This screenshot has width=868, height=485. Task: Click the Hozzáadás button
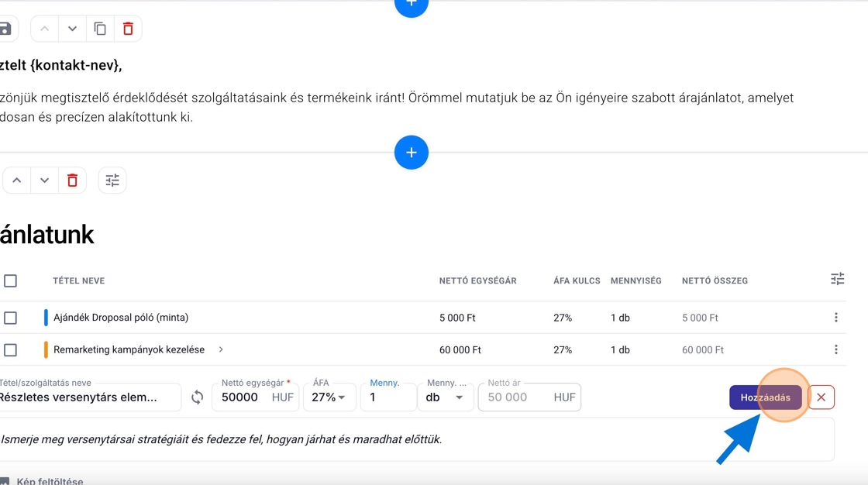pos(765,397)
